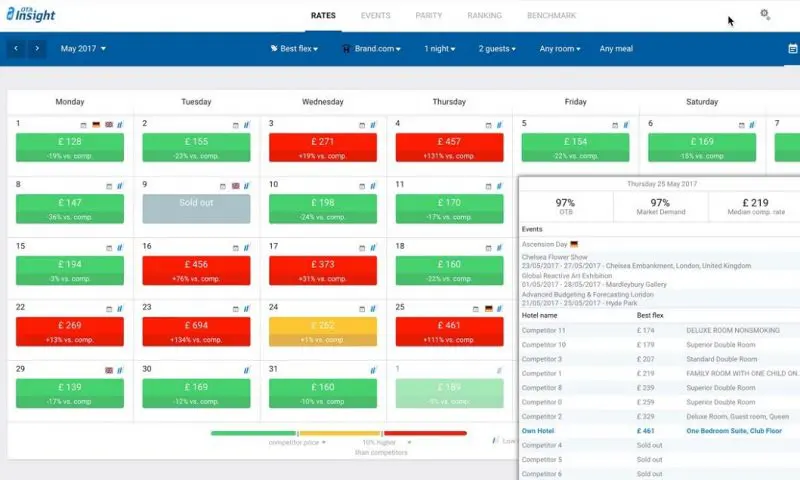Select the Sold out cell on day 9
Screen dimensions: 800x480
pyautogui.click(x=196, y=209)
